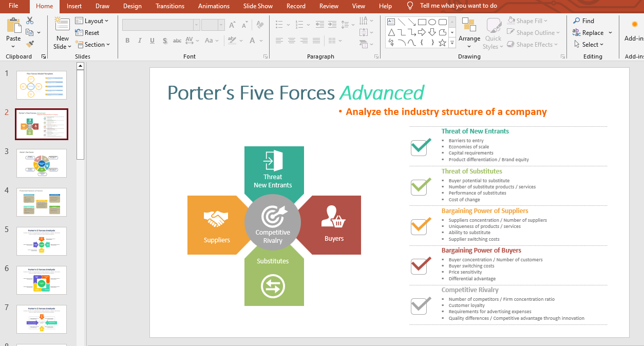Select slide 5 thumbnail
Viewport: 644px width, 346px height.
point(42,241)
